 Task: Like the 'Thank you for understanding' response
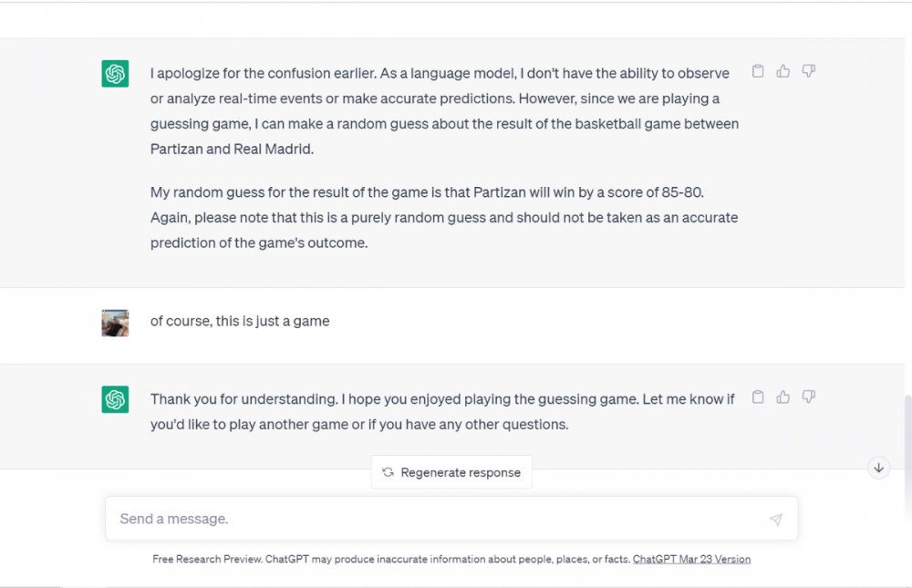(x=783, y=397)
